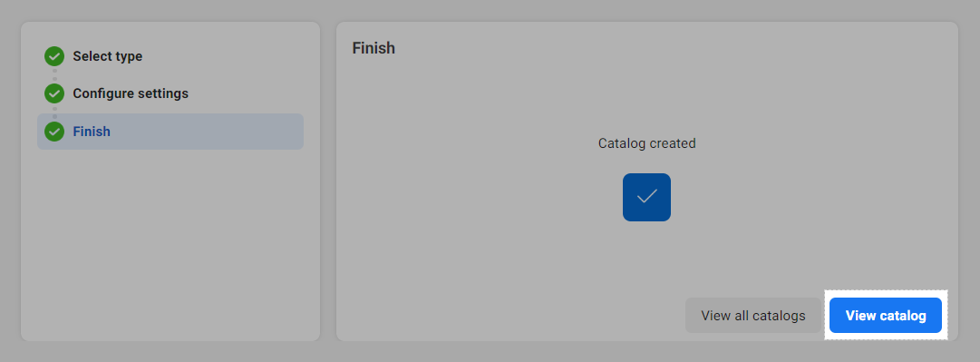Select the highlighted Finish step label
This screenshot has height=362, width=980.
(x=92, y=132)
